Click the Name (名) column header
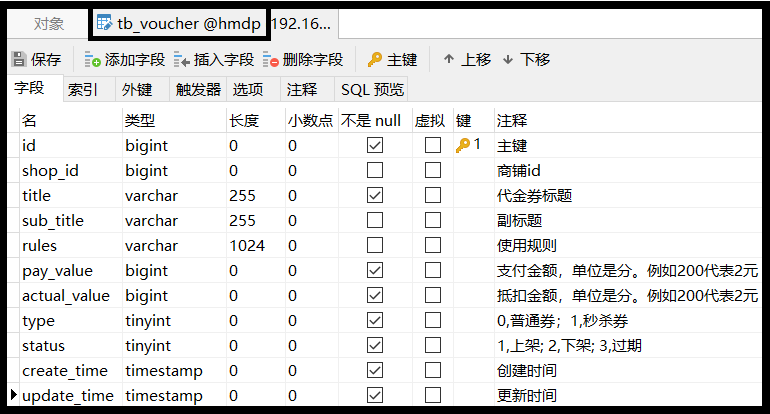This screenshot has width=770, height=414. (x=71, y=120)
